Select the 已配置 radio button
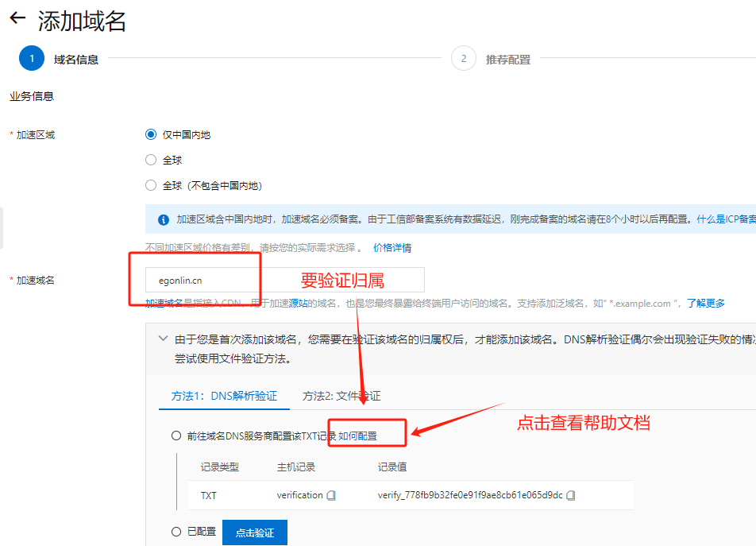The width and height of the screenshot is (756, 546). (176, 532)
